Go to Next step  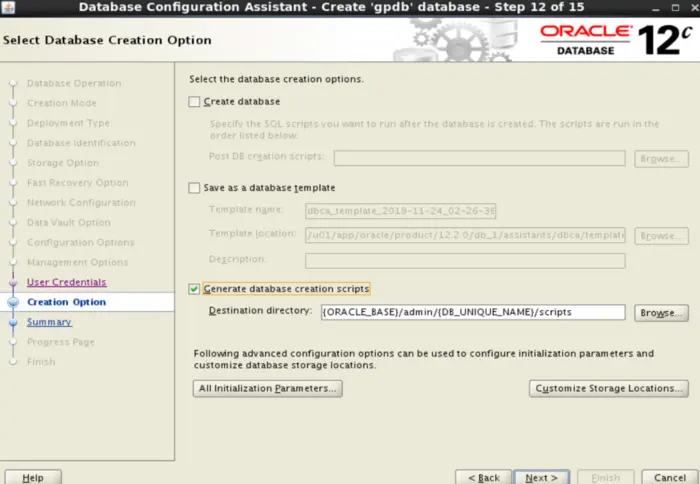coord(542,477)
